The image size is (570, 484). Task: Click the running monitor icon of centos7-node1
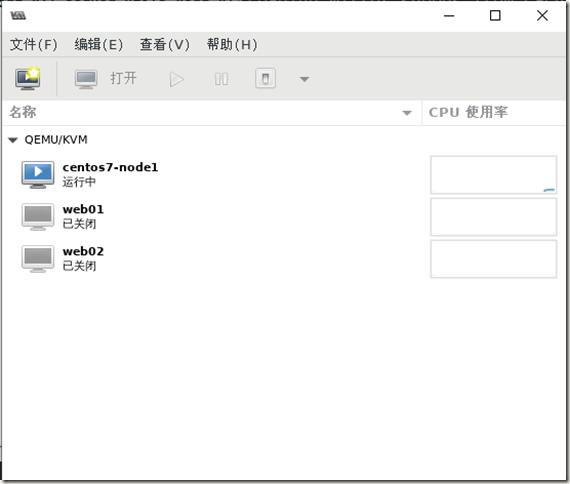38,175
